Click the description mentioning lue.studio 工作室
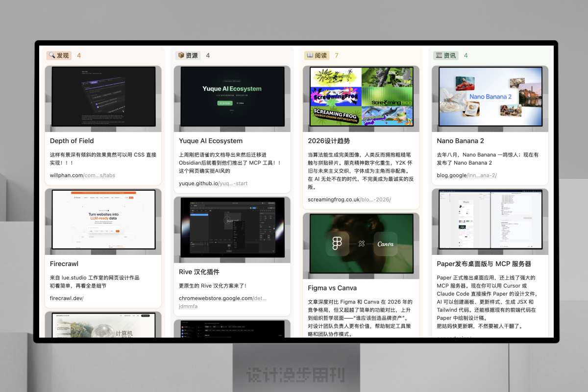The width and height of the screenshot is (588, 392). click(x=95, y=282)
